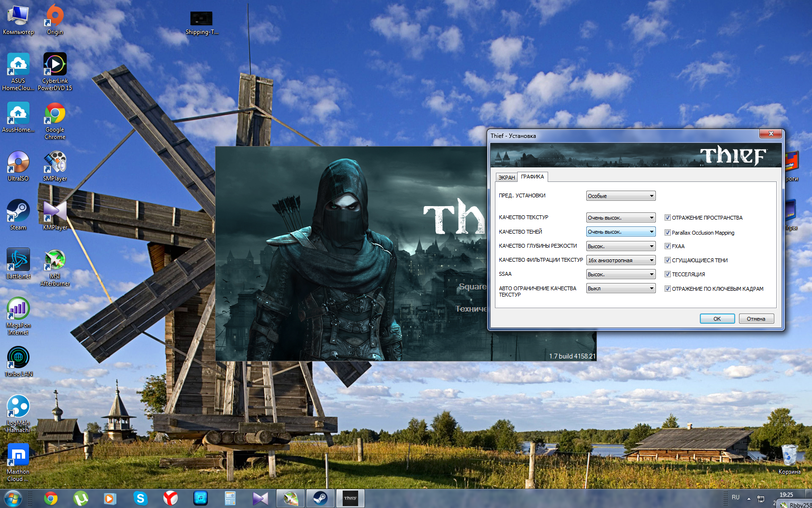812x508 pixels.
Task: Click the Thief splash screen artwork
Action: [x=351, y=254]
